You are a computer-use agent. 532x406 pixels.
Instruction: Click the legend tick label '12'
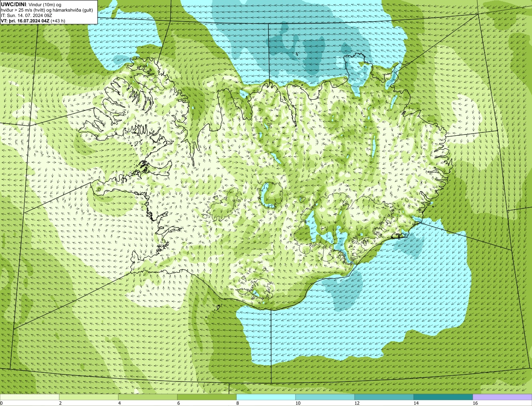point(357,403)
